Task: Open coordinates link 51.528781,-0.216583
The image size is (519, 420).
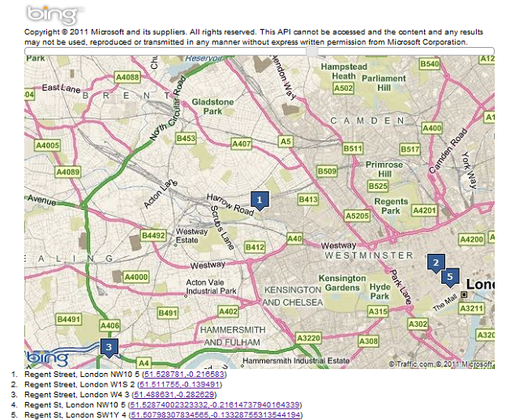Action: (184, 375)
